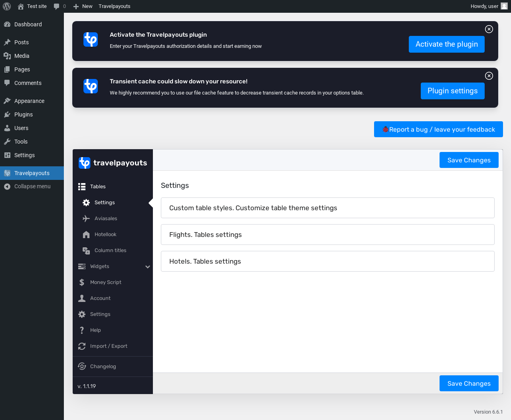Open Howdy, user account menu

pos(489,6)
